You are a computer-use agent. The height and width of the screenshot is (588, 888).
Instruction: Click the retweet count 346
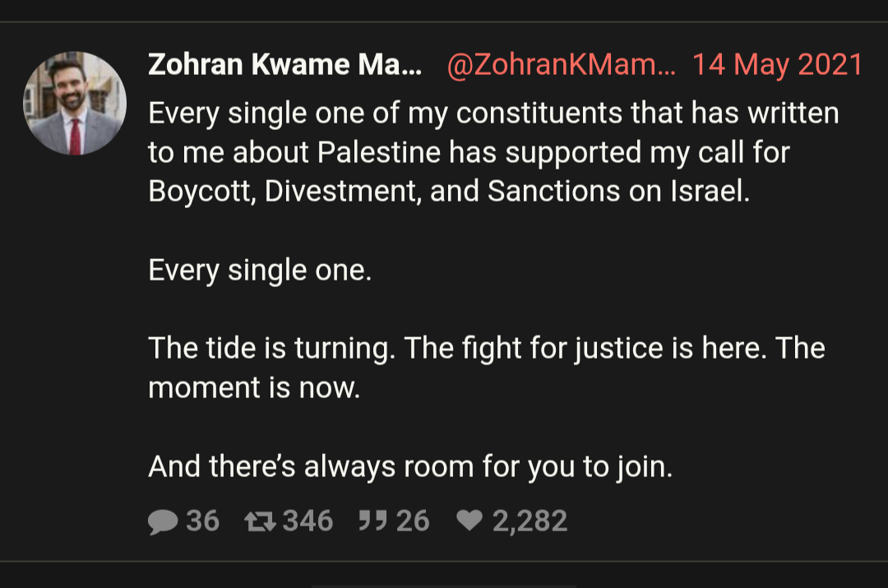coord(308,521)
